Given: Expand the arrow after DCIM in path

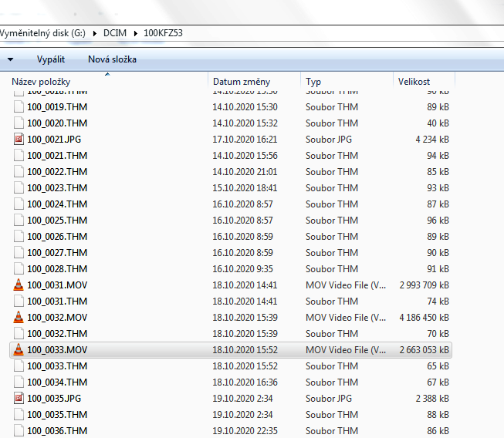Looking at the screenshot, I should click(x=136, y=33).
